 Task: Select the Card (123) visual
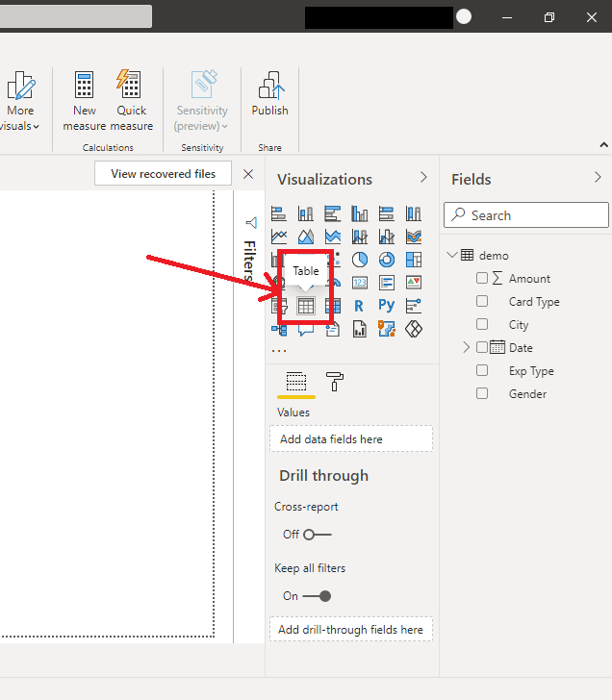[360, 283]
